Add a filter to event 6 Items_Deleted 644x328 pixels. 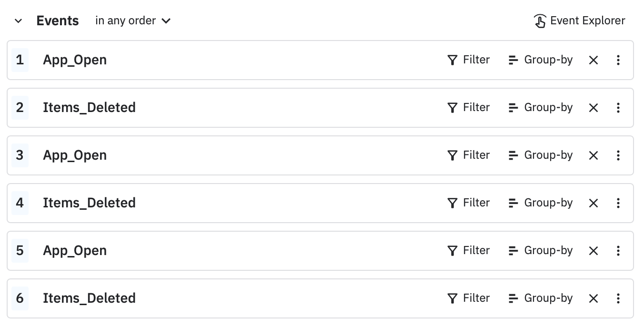click(x=469, y=298)
